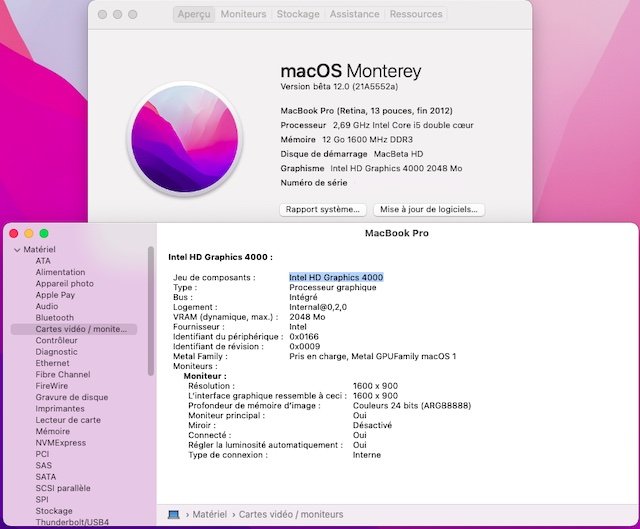Screen dimensions: 640x529
Task: Click the Version bêta 12.0 (21A5552a) text
Action: click(x=339, y=87)
